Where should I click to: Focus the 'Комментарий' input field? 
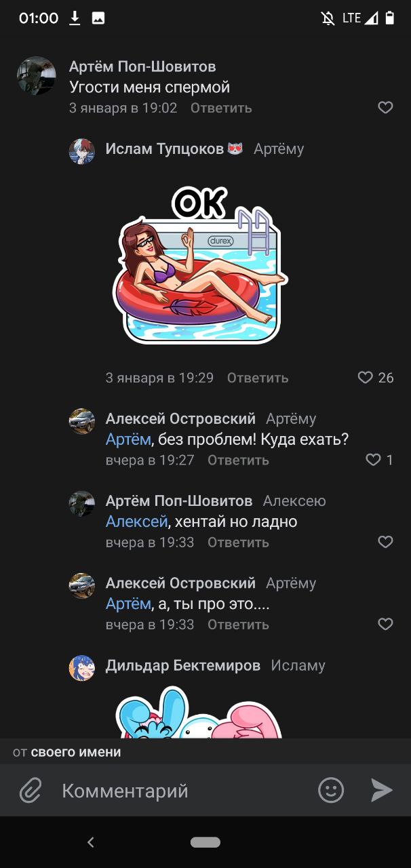(x=183, y=791)
